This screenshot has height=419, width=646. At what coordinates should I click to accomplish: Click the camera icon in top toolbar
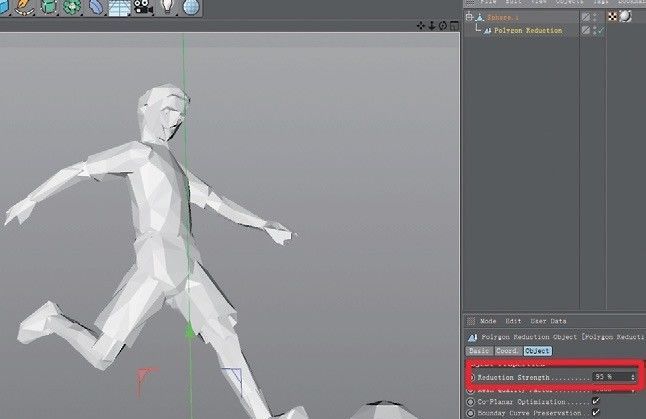pyautogui.click(x=143, y=9)
